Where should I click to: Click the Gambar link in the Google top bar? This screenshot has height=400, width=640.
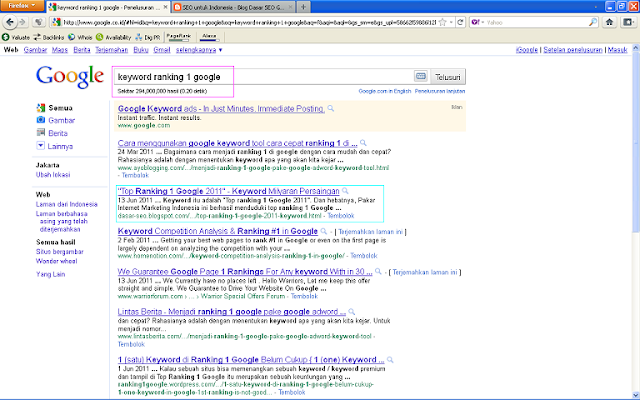click(x=35, y=50)
